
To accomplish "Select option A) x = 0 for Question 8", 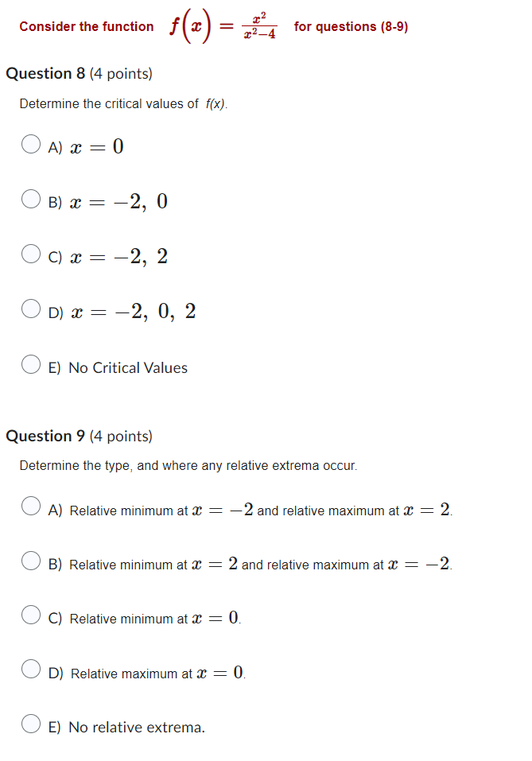I will click(x=31, y=144).
